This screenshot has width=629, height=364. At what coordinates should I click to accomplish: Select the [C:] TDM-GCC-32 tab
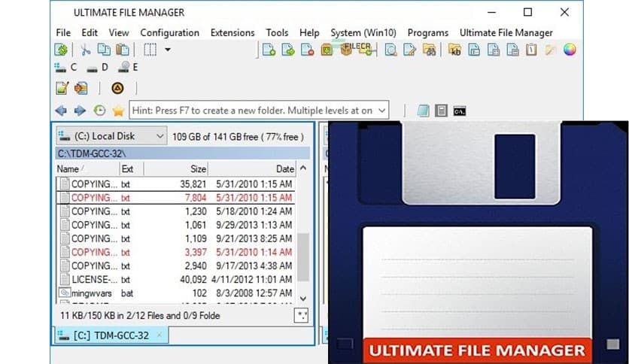click(111, 335)
